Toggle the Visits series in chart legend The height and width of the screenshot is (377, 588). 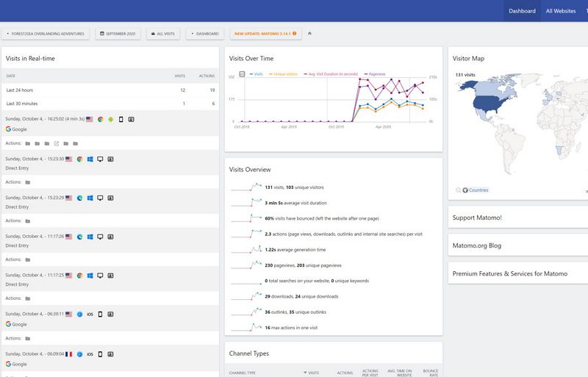click(x=257, y=74)
